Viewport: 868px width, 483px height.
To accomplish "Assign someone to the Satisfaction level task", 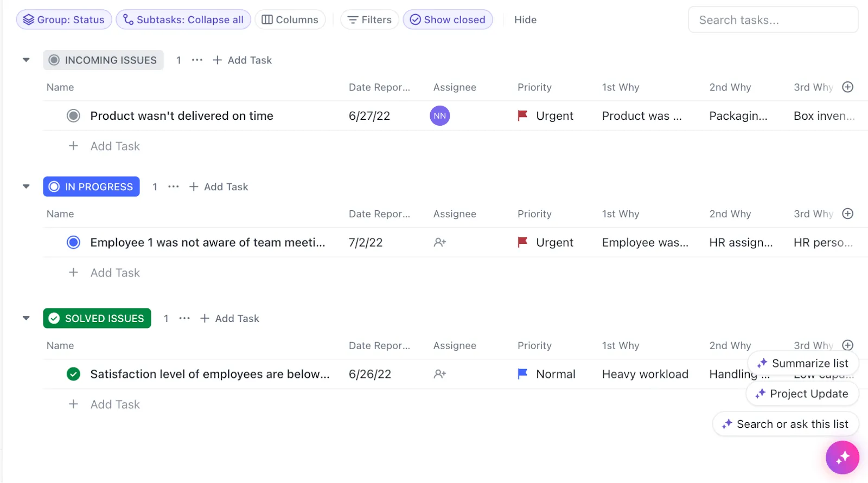I will pyautogui.click(x=440, y=374).
